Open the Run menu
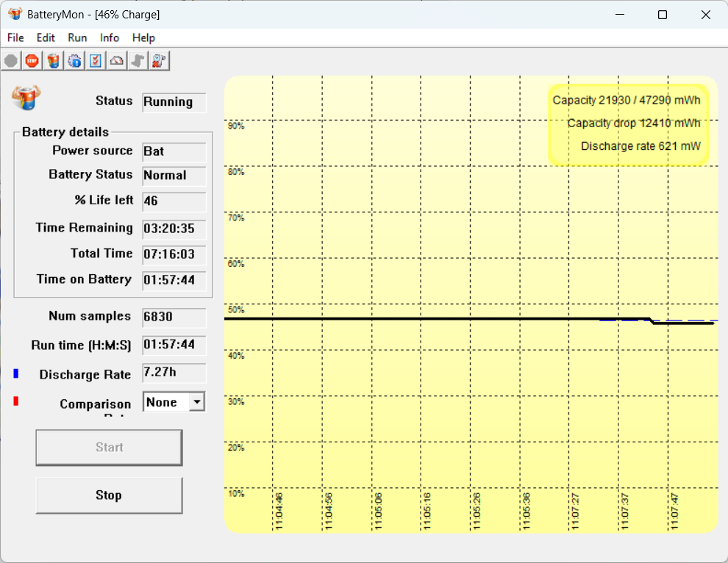This screenshot has height=563, width=728. pyautogui.click(x=77, y=37)
